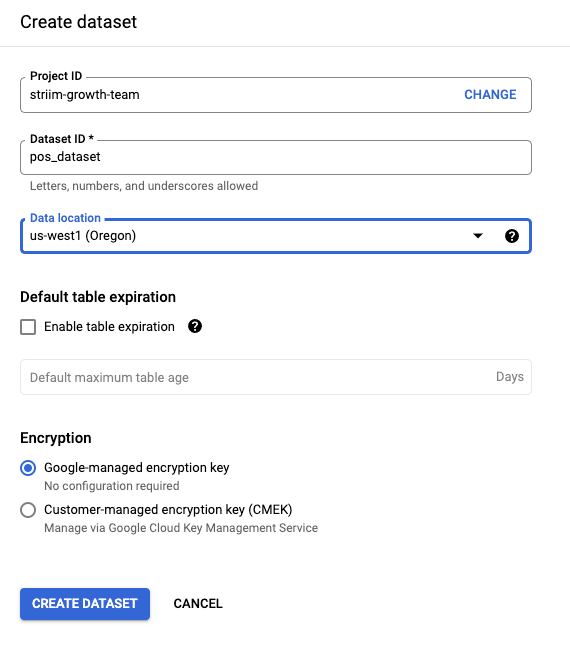The height and width of the screenshot is (667, 570).
Task: Expand the Data location dropdown arrow
Action: [x=478, y=236]
